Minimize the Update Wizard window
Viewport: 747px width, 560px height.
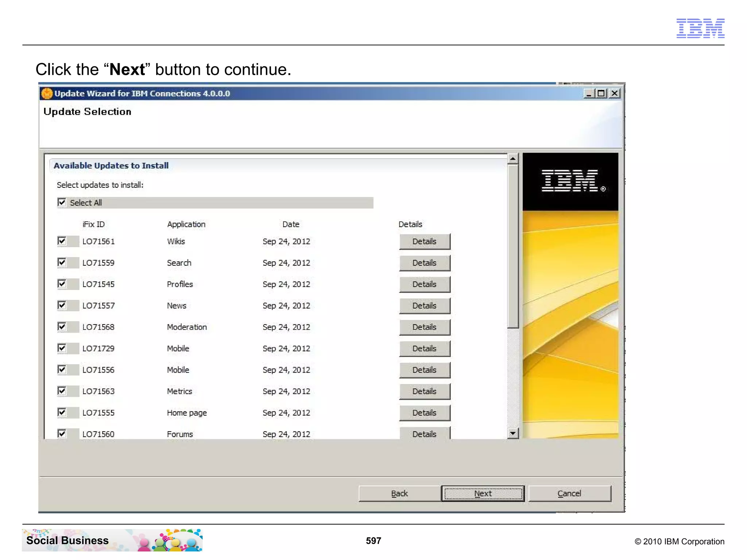[x=589, y=94]
